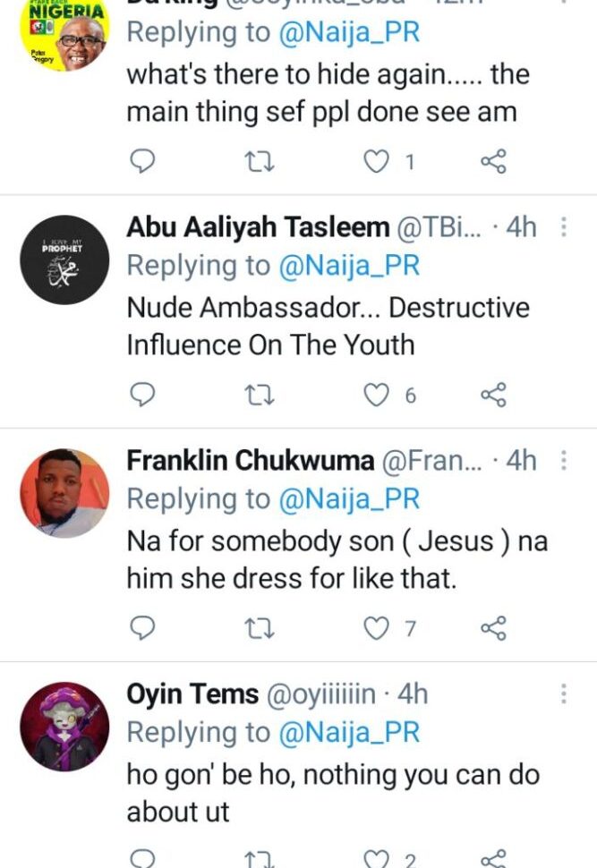Share the 'what's there to hide' tweet
Viewport: 597px width, 868px height.
[x=494, y=161]
